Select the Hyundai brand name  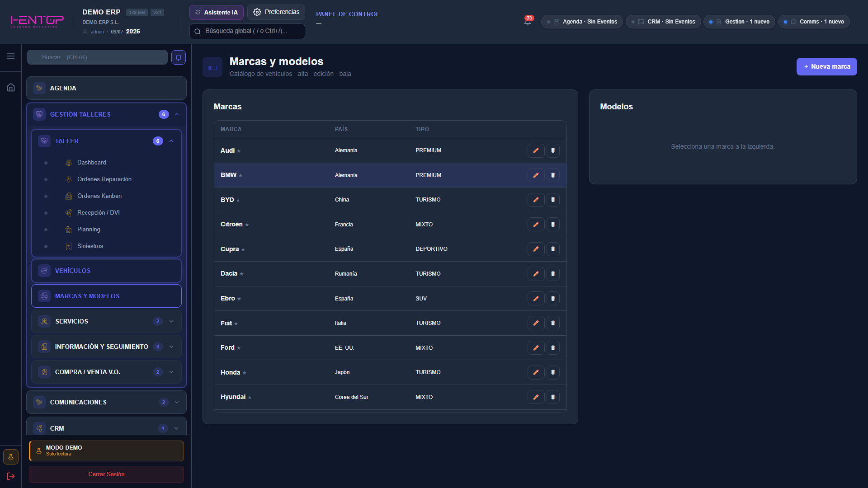tap(233, 397)
